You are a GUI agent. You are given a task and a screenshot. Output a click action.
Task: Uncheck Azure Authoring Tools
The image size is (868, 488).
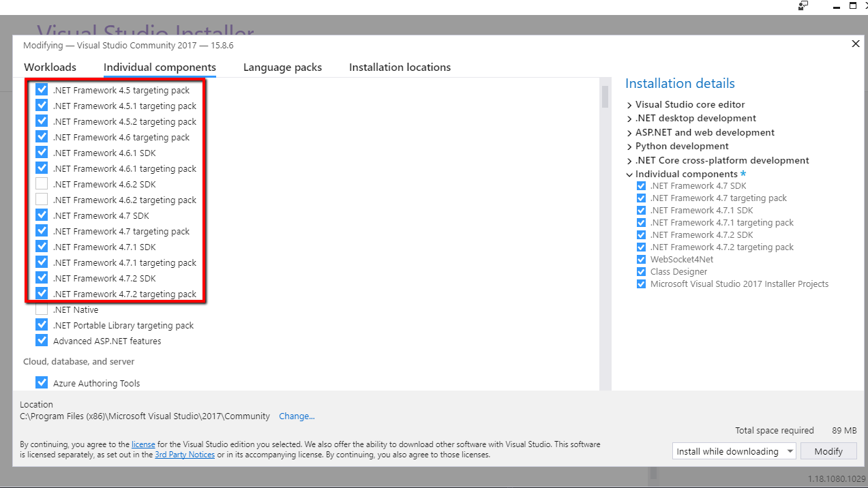click(42, 383)
